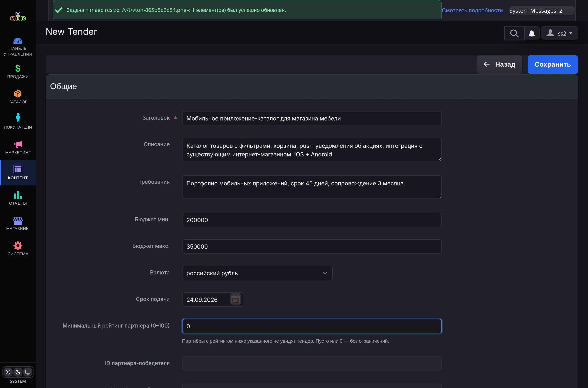Click the Смотреть подробности link
588x388 pixels.
[472, 10]
